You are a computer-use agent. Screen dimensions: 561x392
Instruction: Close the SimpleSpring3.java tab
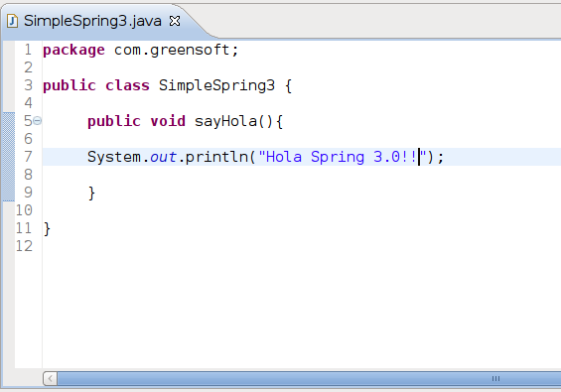(175, 21)
